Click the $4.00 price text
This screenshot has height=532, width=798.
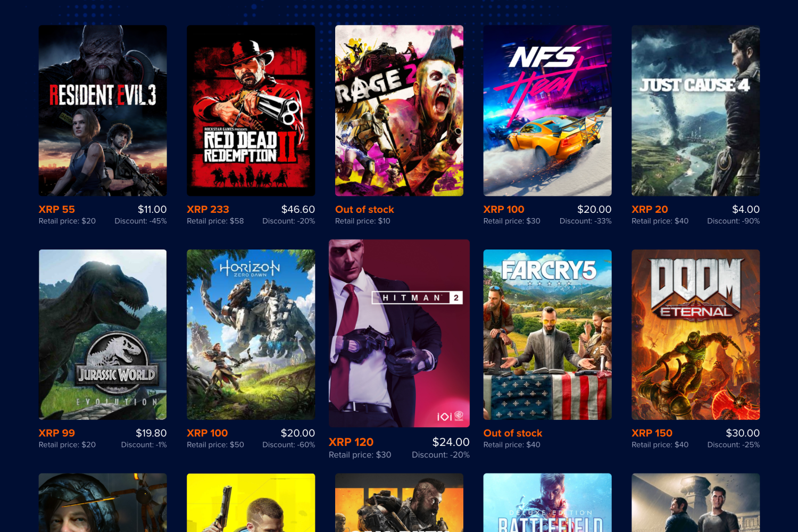coord(746,210)
